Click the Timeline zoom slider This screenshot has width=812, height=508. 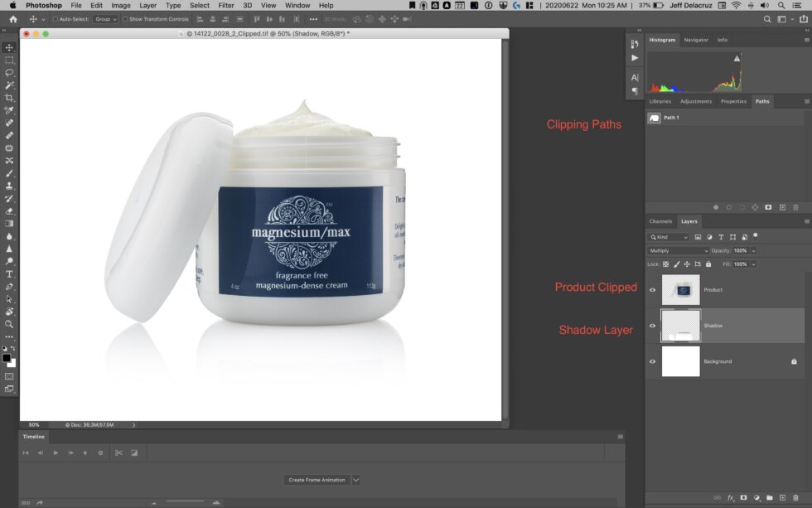[185, 501]
